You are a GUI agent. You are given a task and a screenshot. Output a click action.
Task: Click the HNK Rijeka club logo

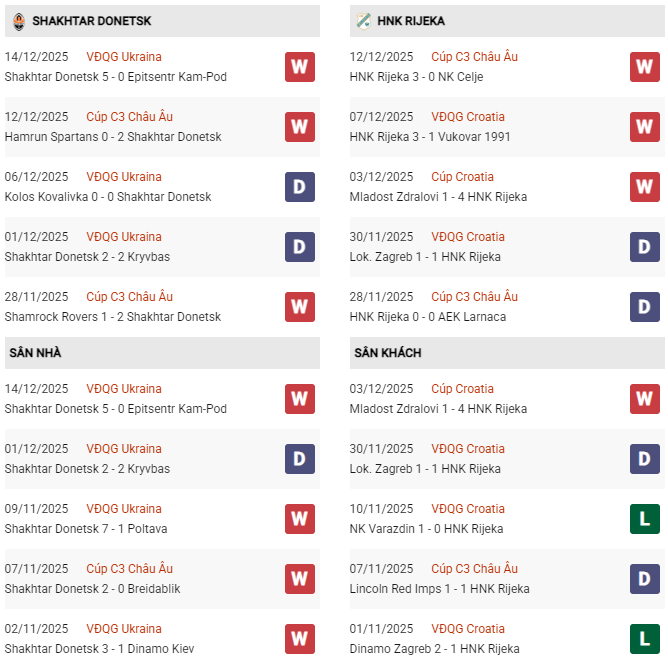pyautogui.click(x=363, y=21)
